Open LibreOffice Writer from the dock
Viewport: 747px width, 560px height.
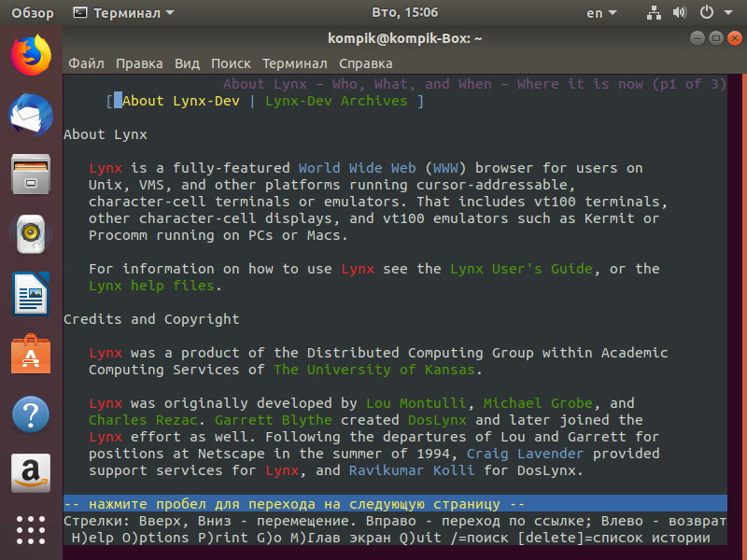31,294
